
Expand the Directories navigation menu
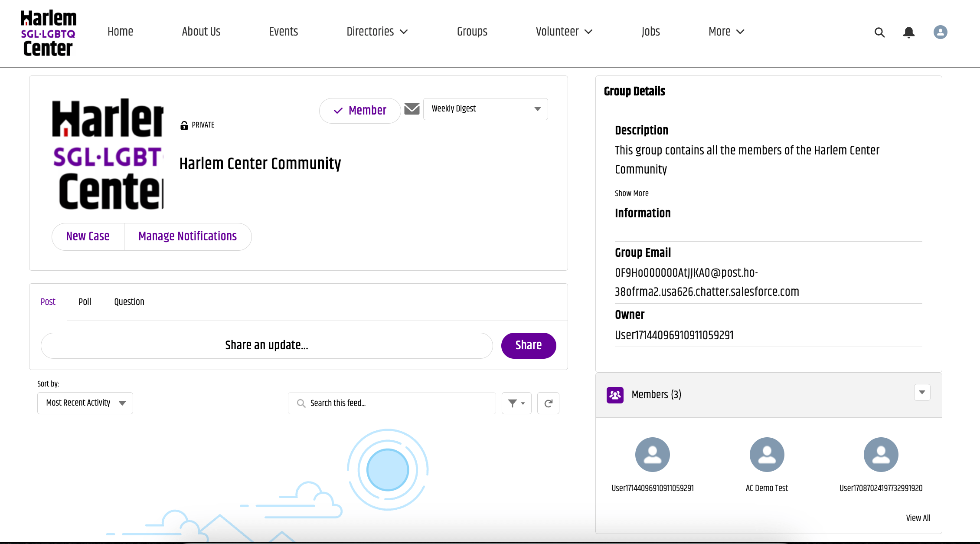pos(377,32)
